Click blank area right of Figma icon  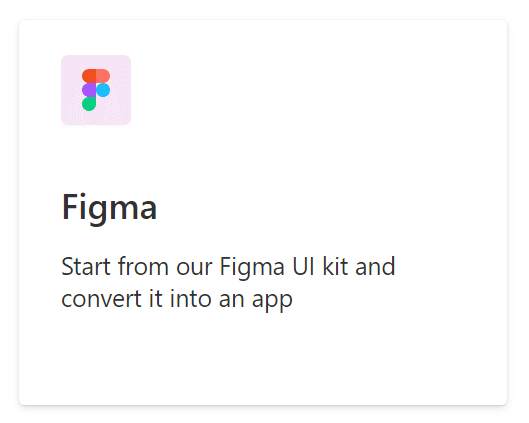[x=304, y=90]
